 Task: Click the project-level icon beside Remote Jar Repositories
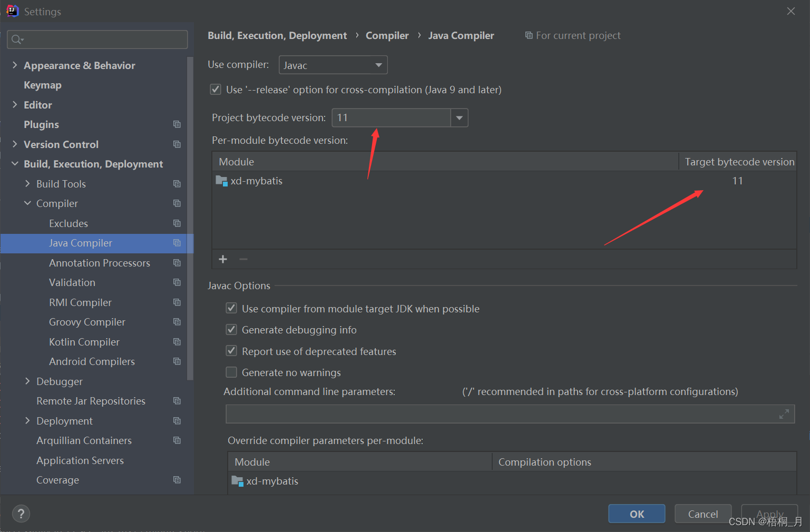tap(177, 401)
